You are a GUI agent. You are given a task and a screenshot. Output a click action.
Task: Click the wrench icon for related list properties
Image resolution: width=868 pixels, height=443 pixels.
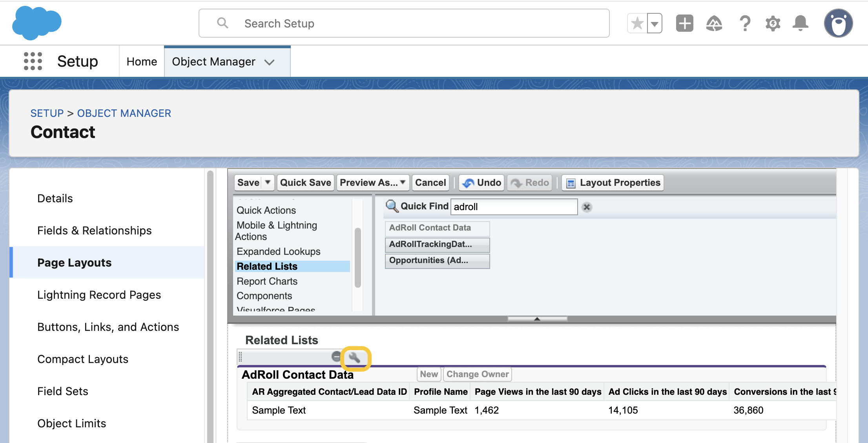[355, 358]
